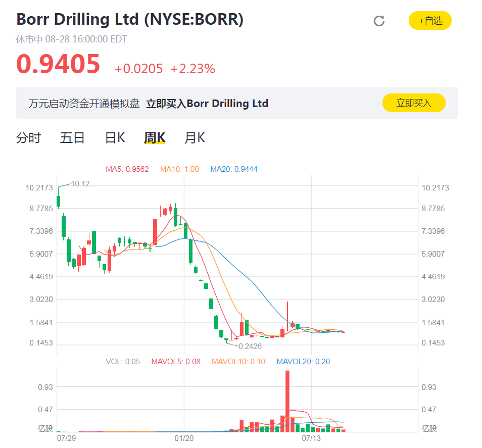
Task: Click the 10.12 high price annotation
Action: pos(80,184)
